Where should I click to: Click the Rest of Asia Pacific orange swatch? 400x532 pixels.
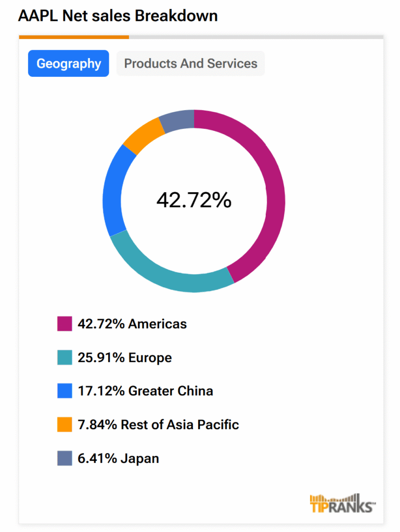tap(64, 425)
